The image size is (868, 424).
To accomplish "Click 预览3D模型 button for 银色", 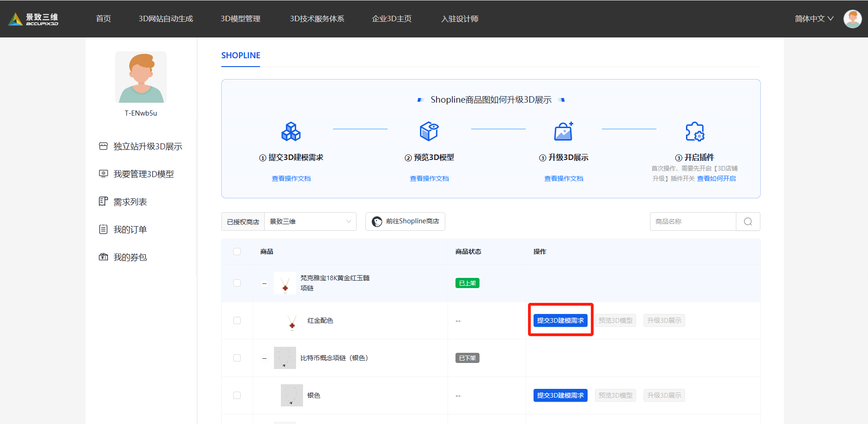I will 615,395.
